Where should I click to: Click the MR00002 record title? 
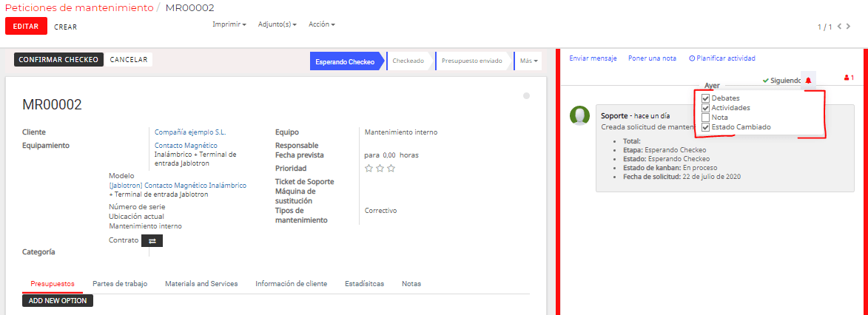pos(52,105)
